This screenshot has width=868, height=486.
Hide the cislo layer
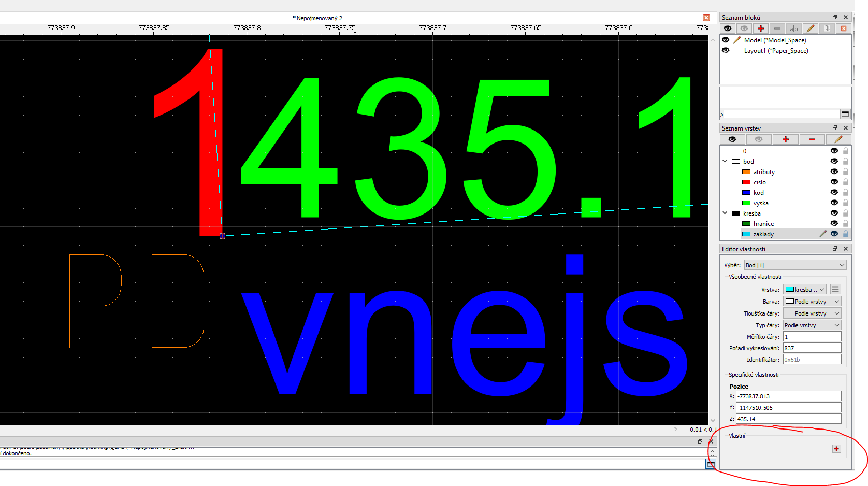click(834, 182)
